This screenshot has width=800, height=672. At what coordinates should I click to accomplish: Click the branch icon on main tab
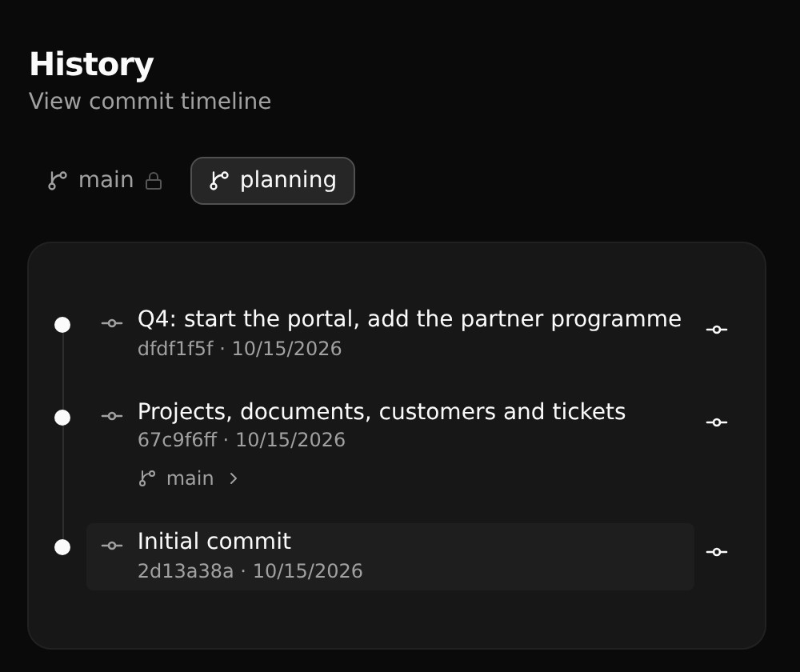point(57,181)
